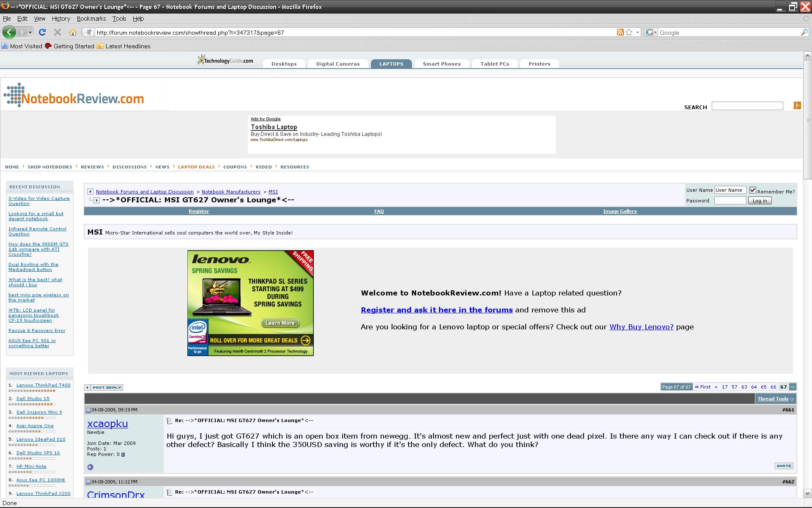Click the Getting Started bookmark icon
The width and height of the screenshot is (812, 508).
click(x=48, y=46)
